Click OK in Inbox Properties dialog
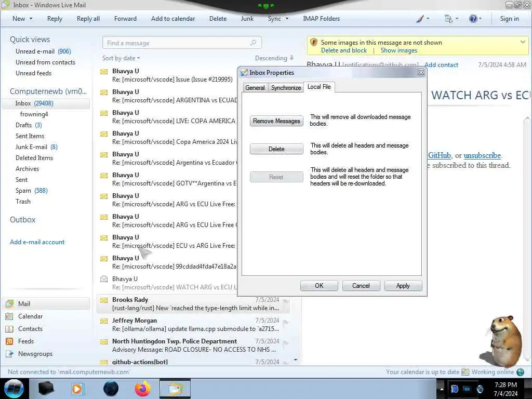The width and height of the screenshot is (532, 399). (x=319, y=286)
